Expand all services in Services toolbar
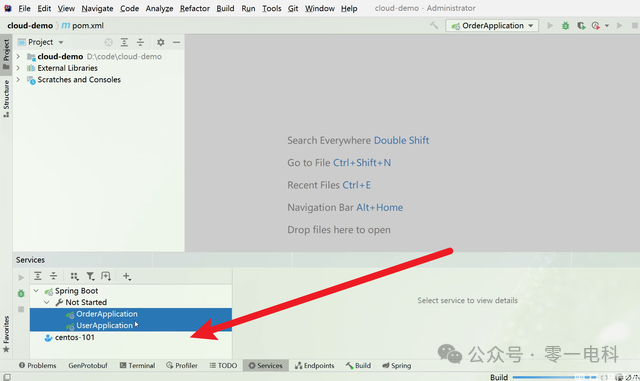 pyautogui.click(x=38, y=276)
